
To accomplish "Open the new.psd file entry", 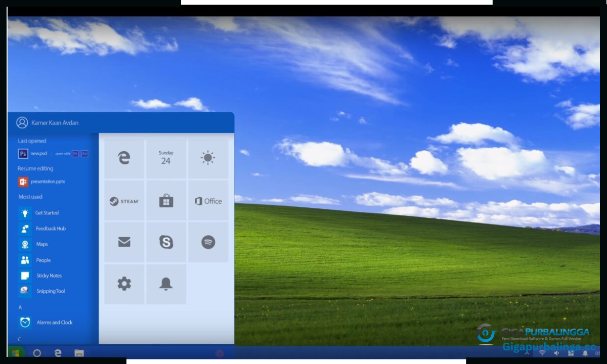I will click(38, 154).
